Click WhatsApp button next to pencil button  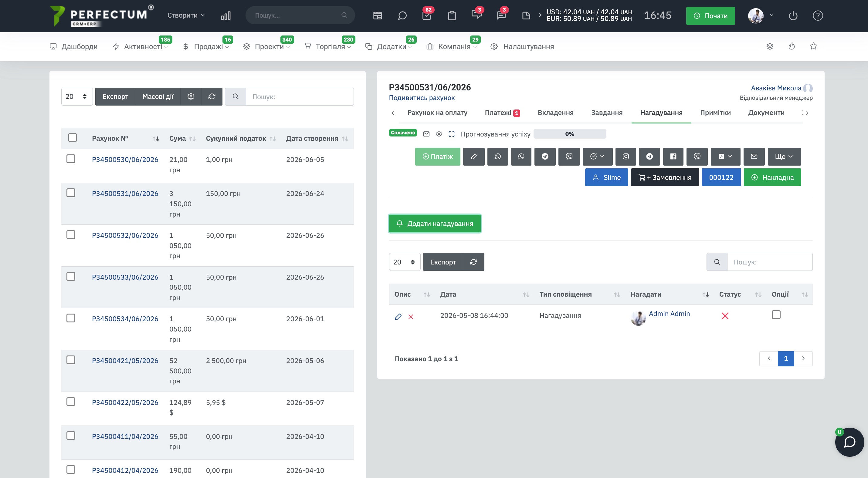(497, 157)
